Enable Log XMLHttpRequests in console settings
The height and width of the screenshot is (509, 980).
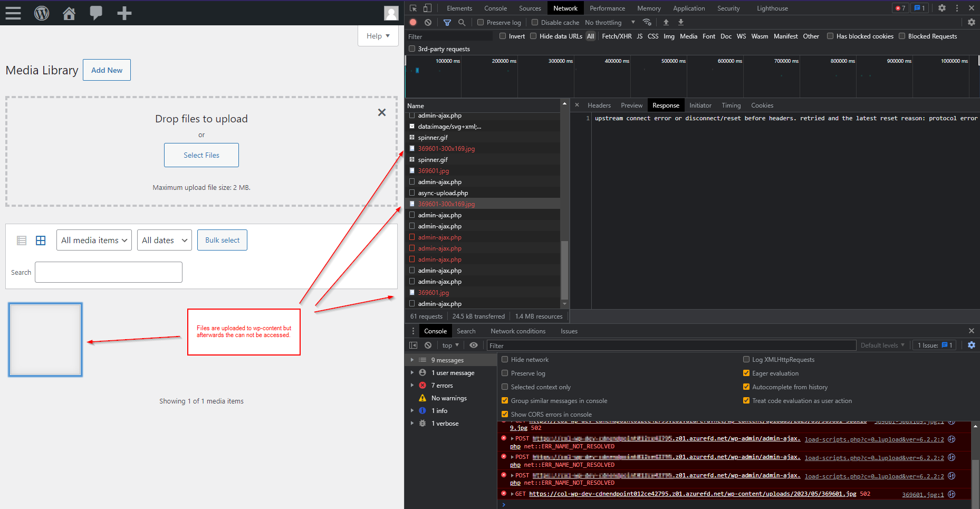746,359
